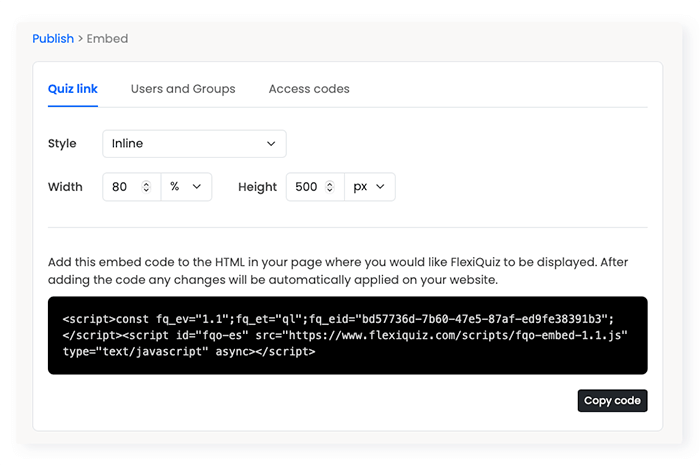This screenshot has width=700, height=466.
Task: Open the Width unit dropdown showing %
Action: point(186,187)
